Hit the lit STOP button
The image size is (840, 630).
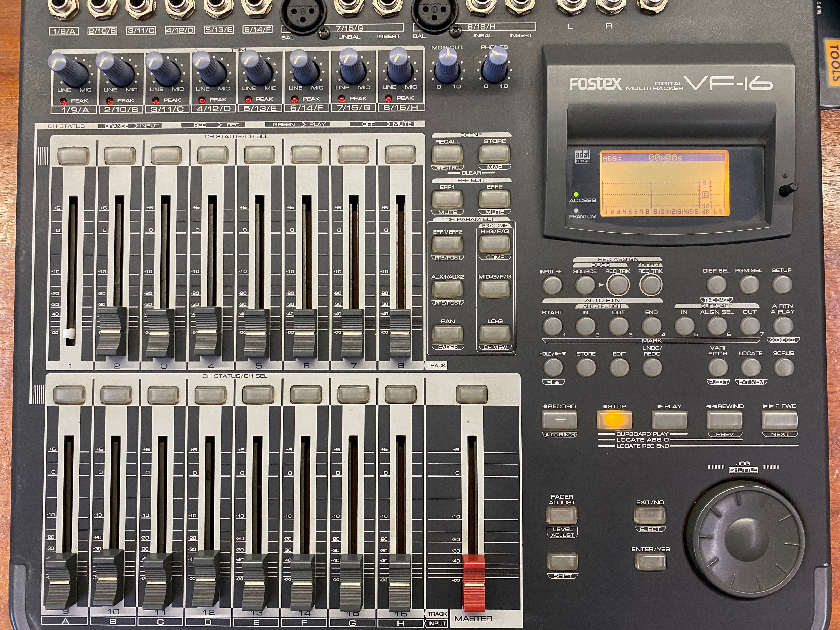614,420
